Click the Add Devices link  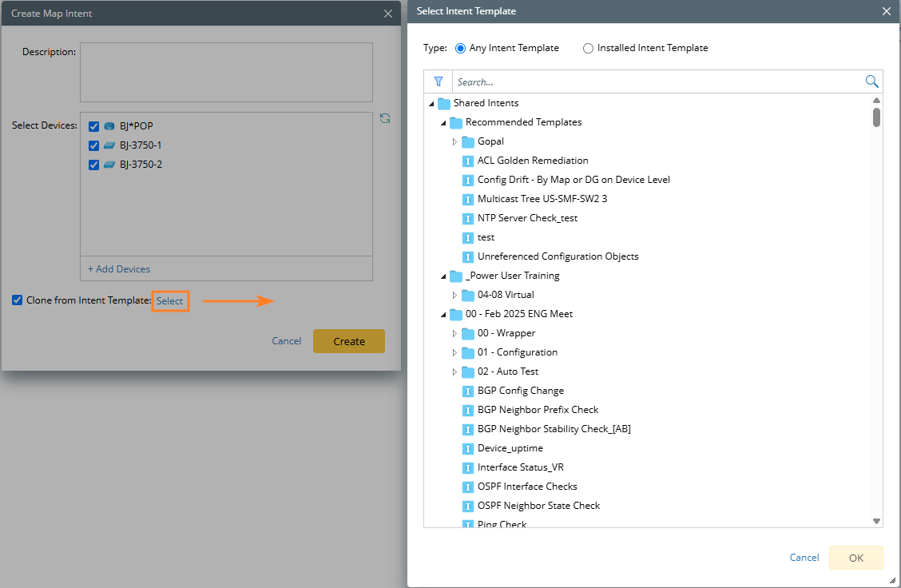[x=119, y=269]
